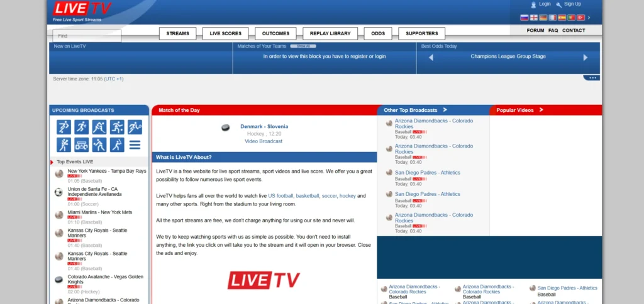Open the UTC +1 time zone link
The height and width of the screenshot is (304, 644).
point(114,79)
